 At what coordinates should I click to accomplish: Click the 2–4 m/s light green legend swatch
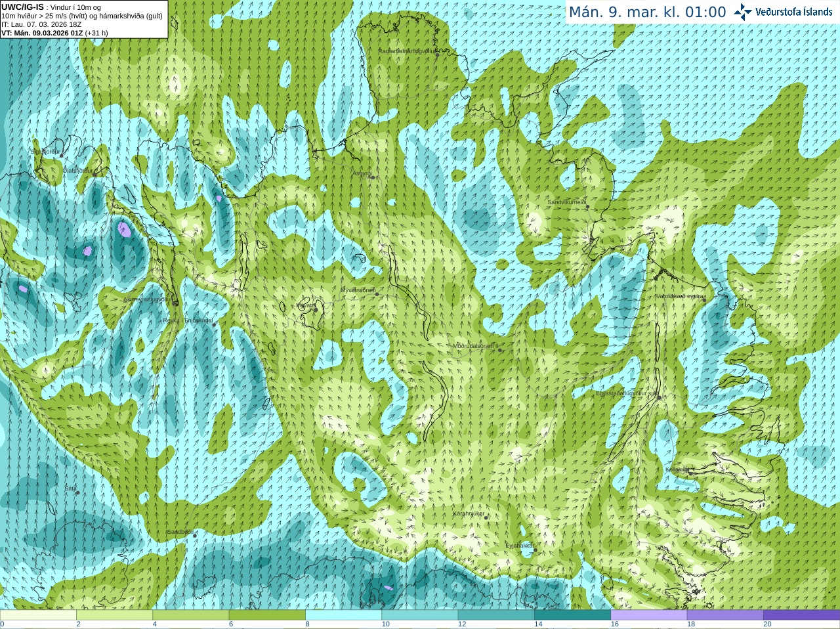pos(114,615)
